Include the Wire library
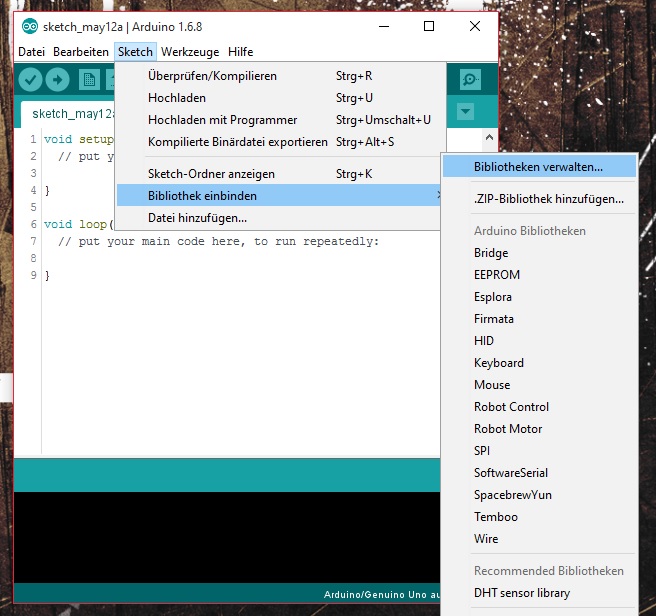This screenshot has width=656, height=616. (539, 539)
